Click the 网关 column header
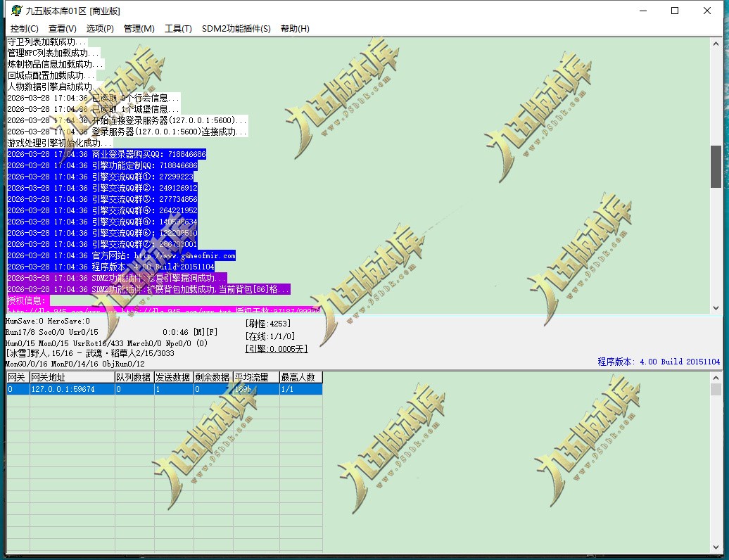 [18, 377]
